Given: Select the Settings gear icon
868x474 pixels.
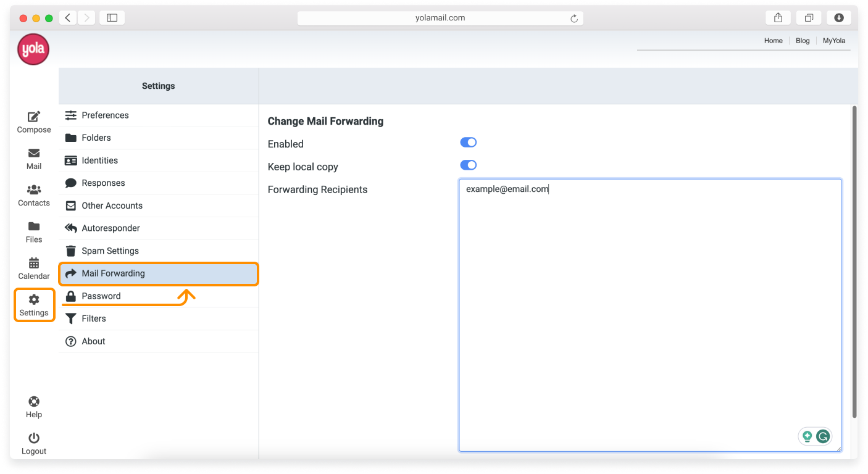Looking at the screenshot, I should click(x=33, y=299).
